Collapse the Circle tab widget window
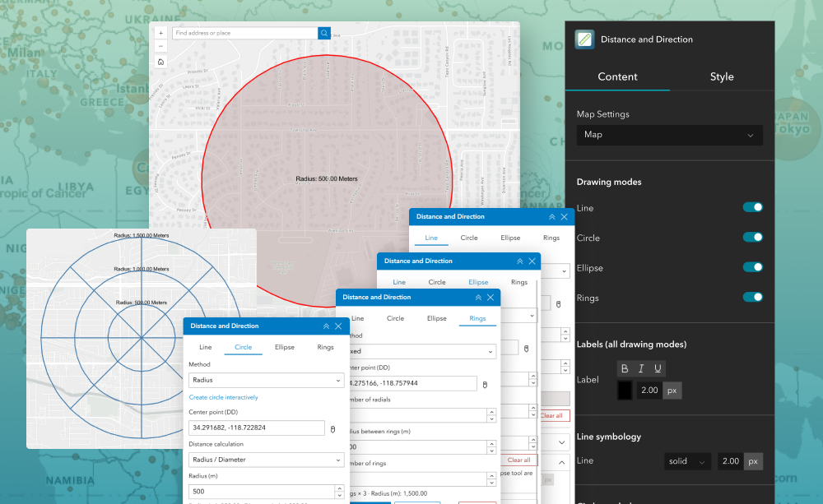 326,326
